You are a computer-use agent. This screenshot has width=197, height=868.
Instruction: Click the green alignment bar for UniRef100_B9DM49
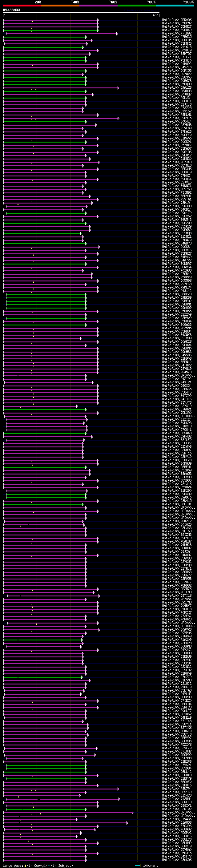tap(51, 30)
